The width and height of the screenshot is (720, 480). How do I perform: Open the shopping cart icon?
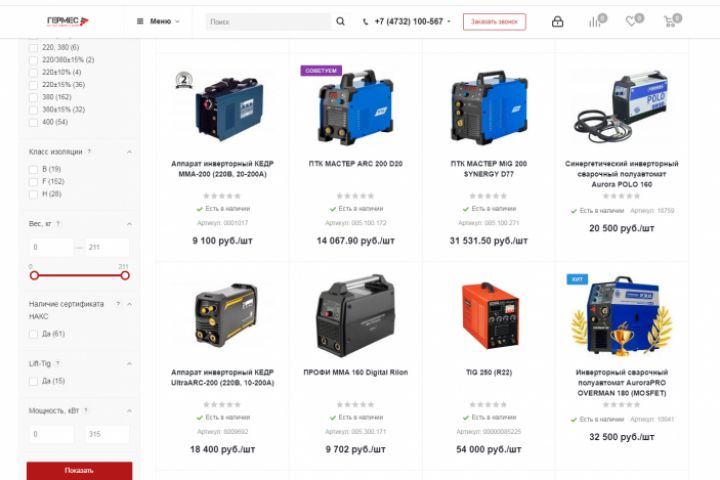pyautogui.click(x=669, y=21)
